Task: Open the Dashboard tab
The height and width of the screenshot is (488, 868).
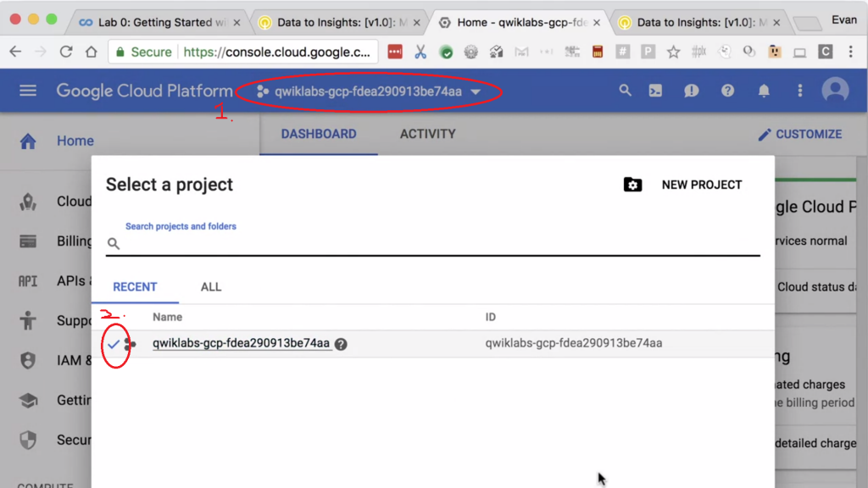Action: coord(319,134)
